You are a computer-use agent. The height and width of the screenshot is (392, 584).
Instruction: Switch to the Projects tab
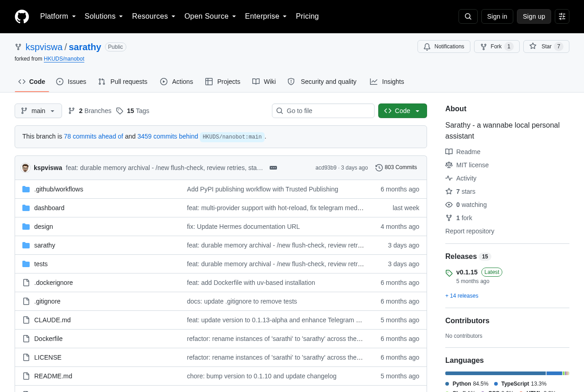coord(223,82)
